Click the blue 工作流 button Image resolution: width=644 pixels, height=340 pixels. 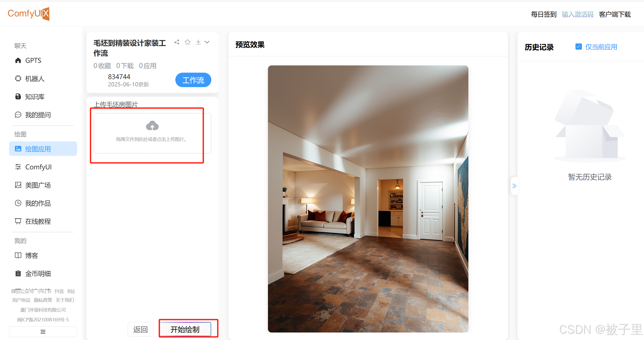(193, 80)
